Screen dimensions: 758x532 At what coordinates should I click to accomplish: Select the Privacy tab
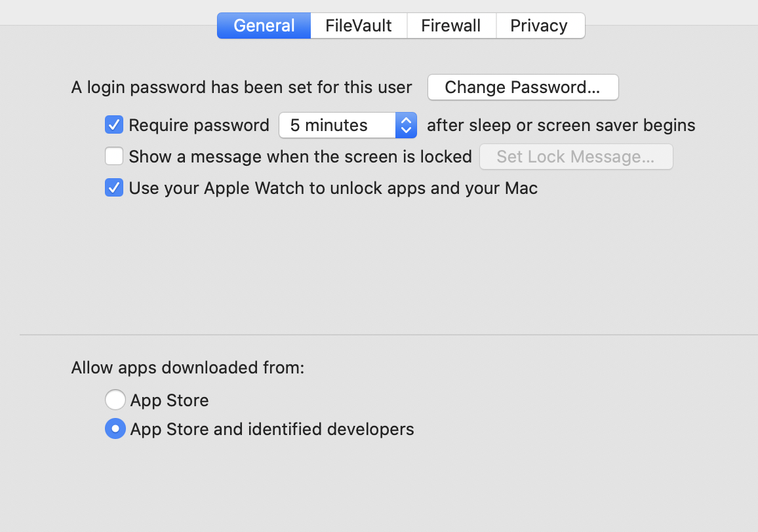coord(539,26)
